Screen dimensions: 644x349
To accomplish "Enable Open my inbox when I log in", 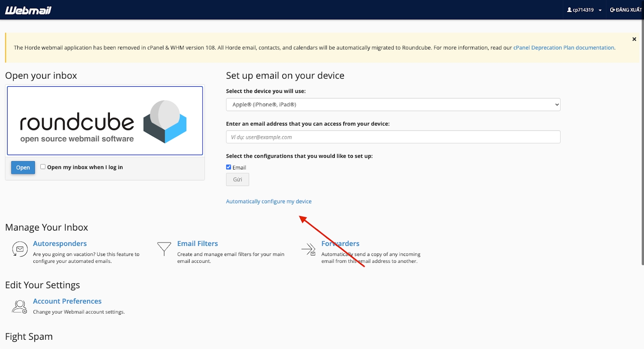I will 43,167.
